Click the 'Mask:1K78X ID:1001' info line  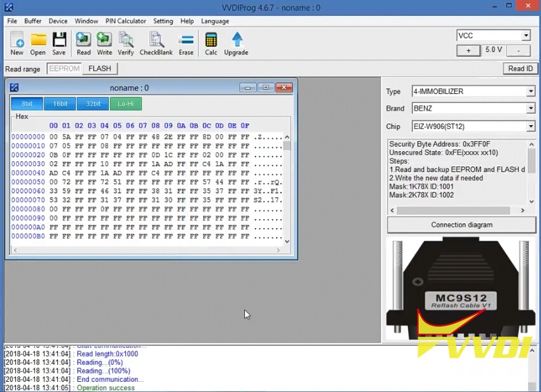421,187
